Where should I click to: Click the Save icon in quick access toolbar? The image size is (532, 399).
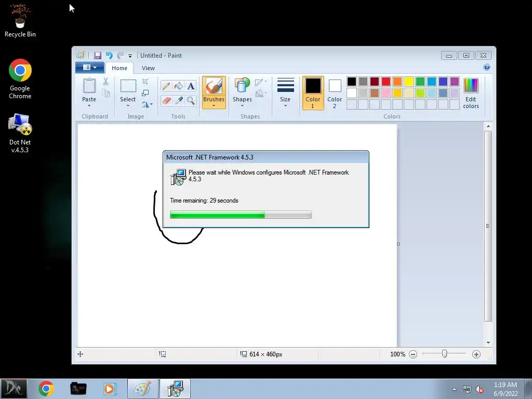pos(98,55)
